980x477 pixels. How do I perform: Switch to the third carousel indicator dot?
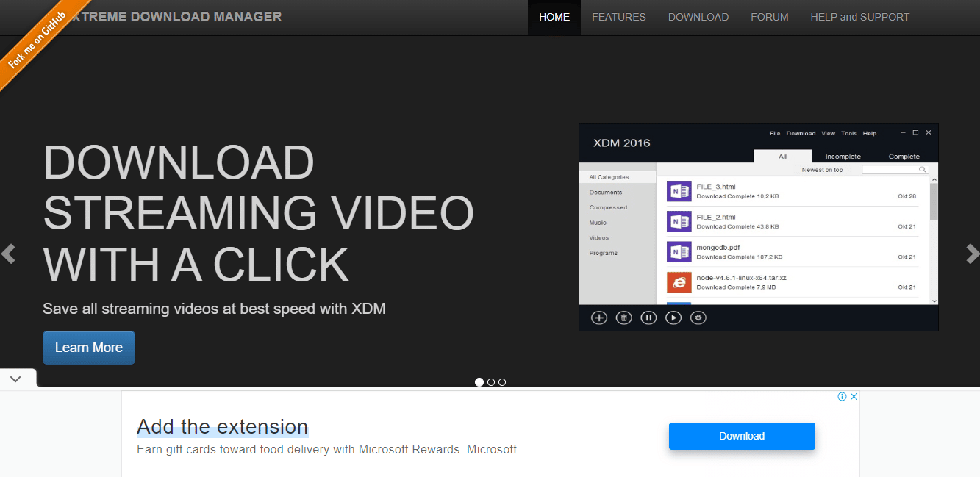[x=502, y=382]
